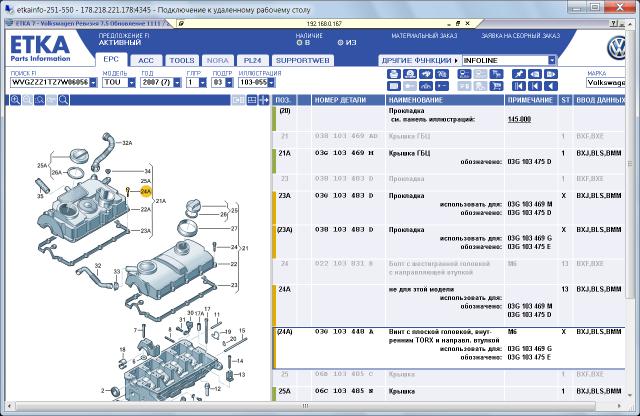Restore down the remote session from connection bar

click(x=458, y=24)
